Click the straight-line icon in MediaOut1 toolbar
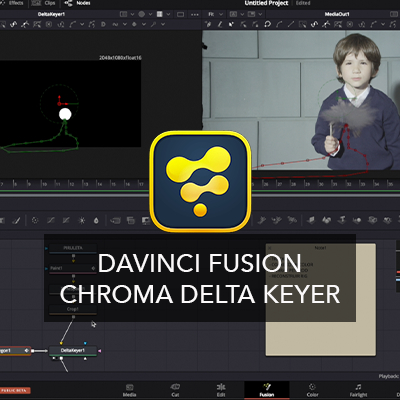This screenshot has width=400, height=400. pos(291,24)
